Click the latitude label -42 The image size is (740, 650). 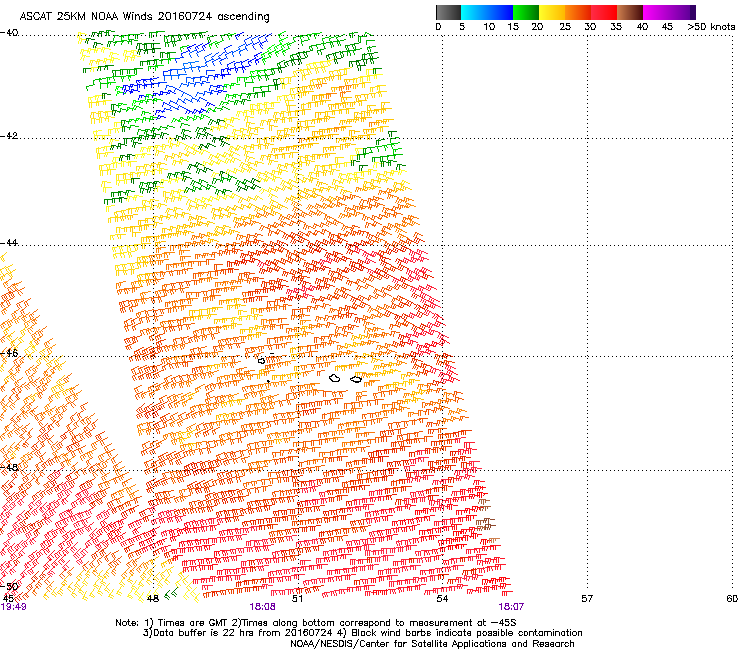click(x=9, y=136)
